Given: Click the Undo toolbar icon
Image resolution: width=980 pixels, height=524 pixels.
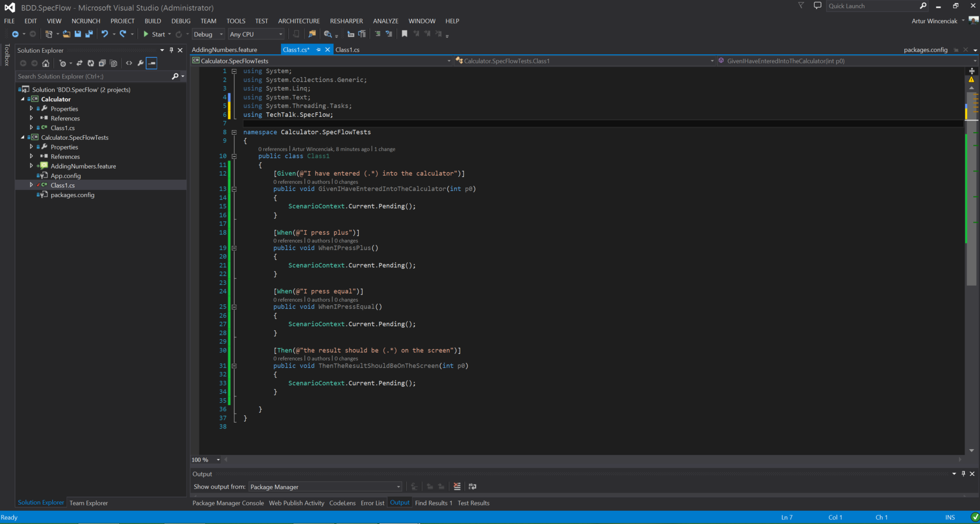Looking at the screenshot, I should pyautogui.click(x=104, y=34).
